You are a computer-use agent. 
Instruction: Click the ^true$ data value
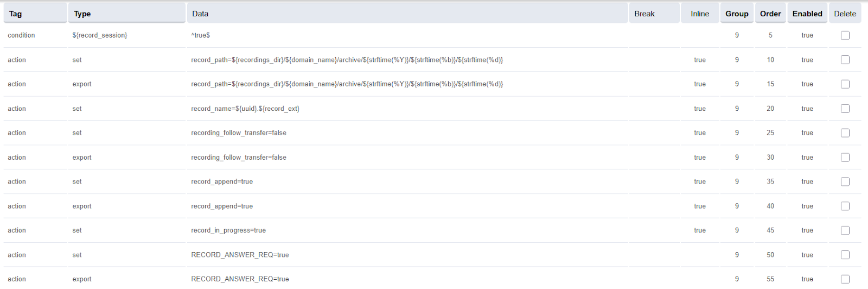pyautogui.click(x=201, y=35)
